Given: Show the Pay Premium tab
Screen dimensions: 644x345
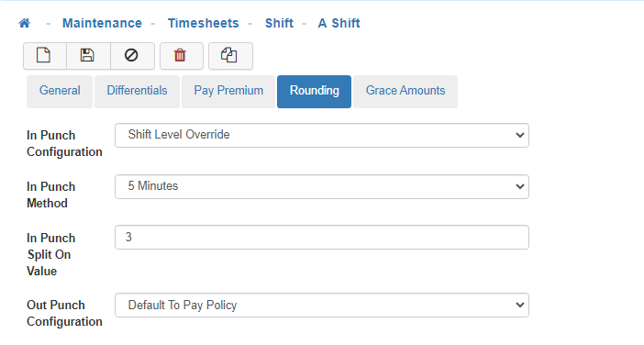Looking at the screenshot, I should pos(228,91).
